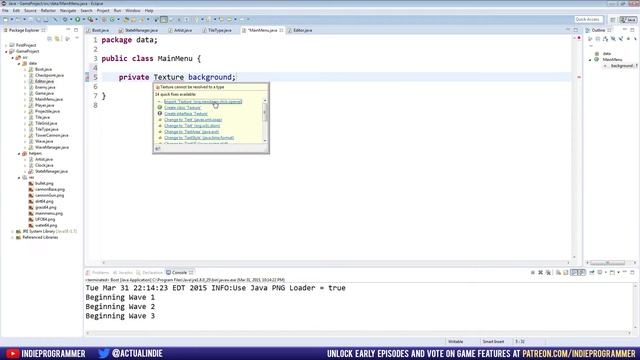Open the Navigate menu
640x360 pixels.
[x=68, y=11]
